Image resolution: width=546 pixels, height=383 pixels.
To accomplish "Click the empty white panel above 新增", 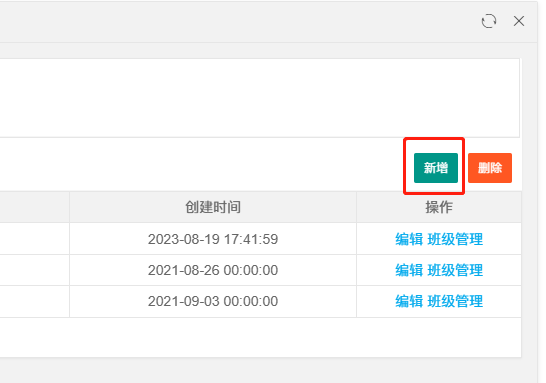I will coord(260,98).
